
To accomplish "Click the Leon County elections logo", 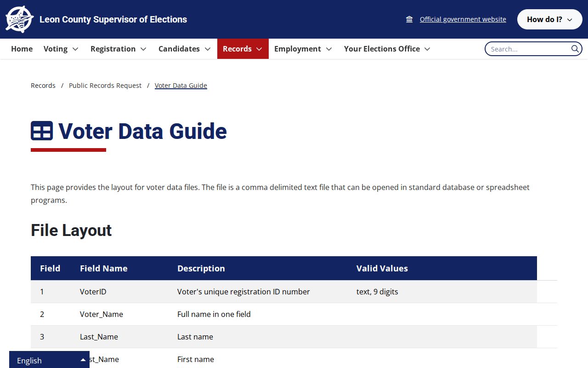I will pyautogui.click(x=19, y=19).
